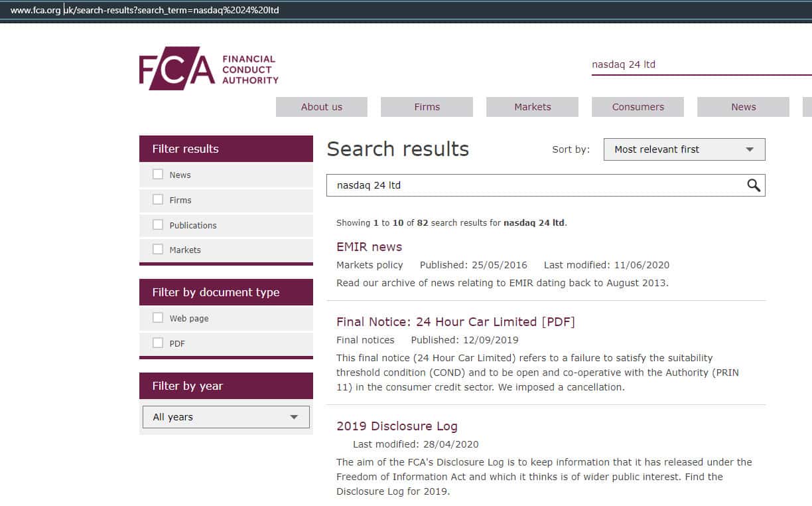Click the header search field with nasdaq 24 ltd
Image resolution: width=812 pixels, height=506 pixels.
[x=701, y=65]
